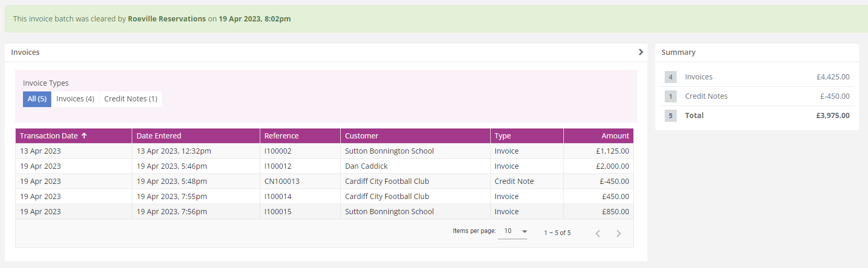Open the items per page dropdown
The image size is (868, 268).
[513, 231]
